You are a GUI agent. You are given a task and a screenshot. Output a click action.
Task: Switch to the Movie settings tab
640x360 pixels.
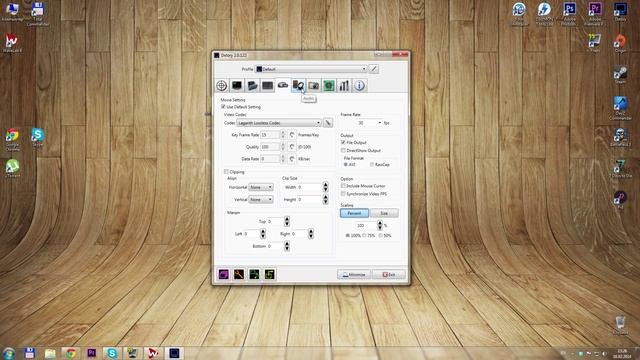tap(283, 86)
